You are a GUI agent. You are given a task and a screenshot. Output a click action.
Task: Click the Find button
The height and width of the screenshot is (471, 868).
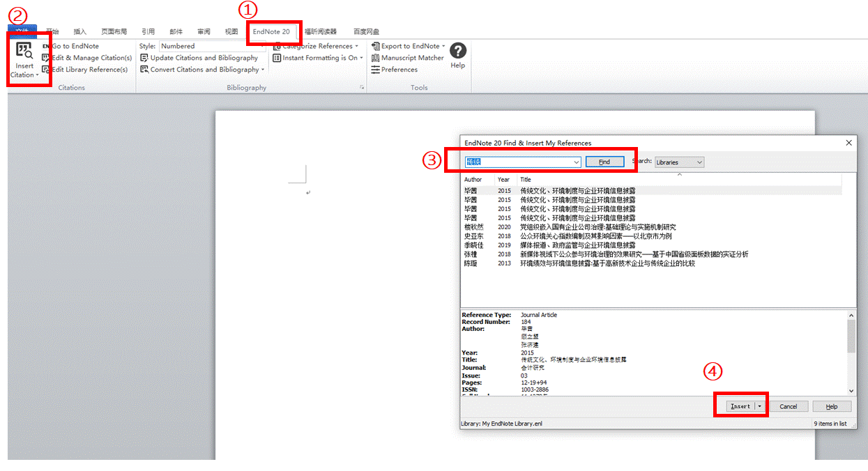point(604,162)
